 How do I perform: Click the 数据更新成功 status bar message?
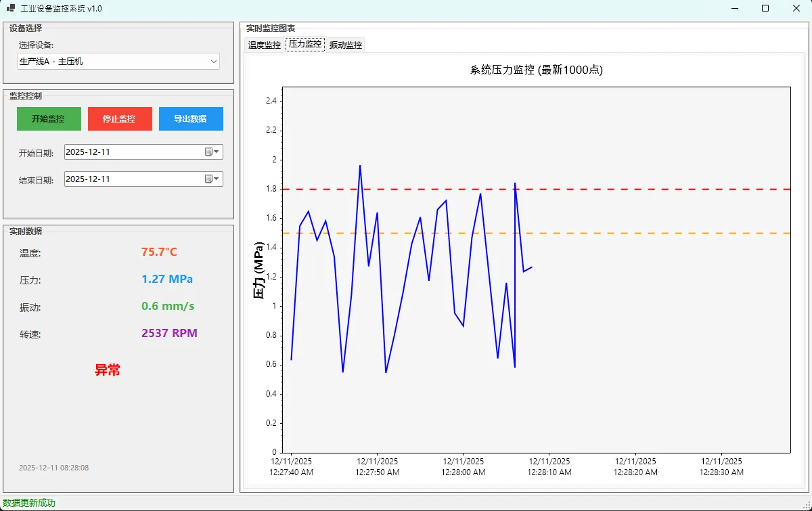[28, 504]
